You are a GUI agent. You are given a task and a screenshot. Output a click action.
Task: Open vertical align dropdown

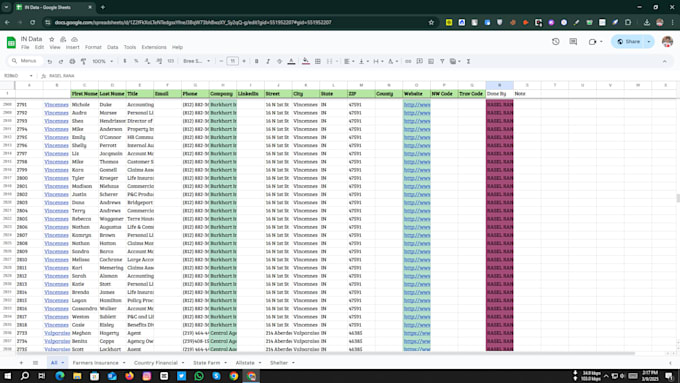(363, 61)
